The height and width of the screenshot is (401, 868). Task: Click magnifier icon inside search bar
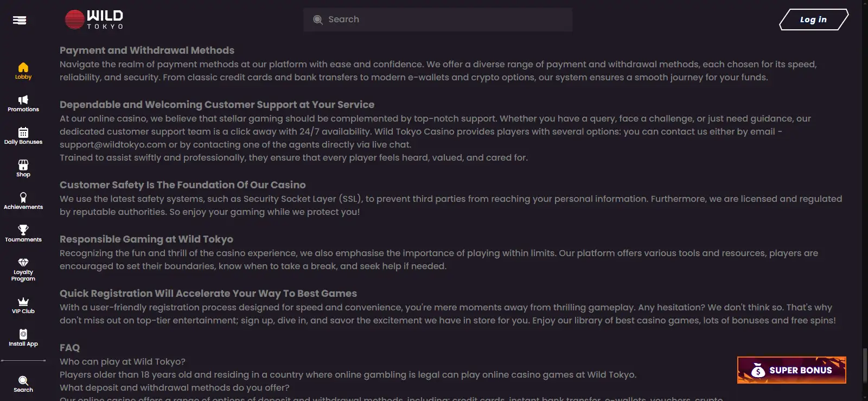tap(318, 20)
